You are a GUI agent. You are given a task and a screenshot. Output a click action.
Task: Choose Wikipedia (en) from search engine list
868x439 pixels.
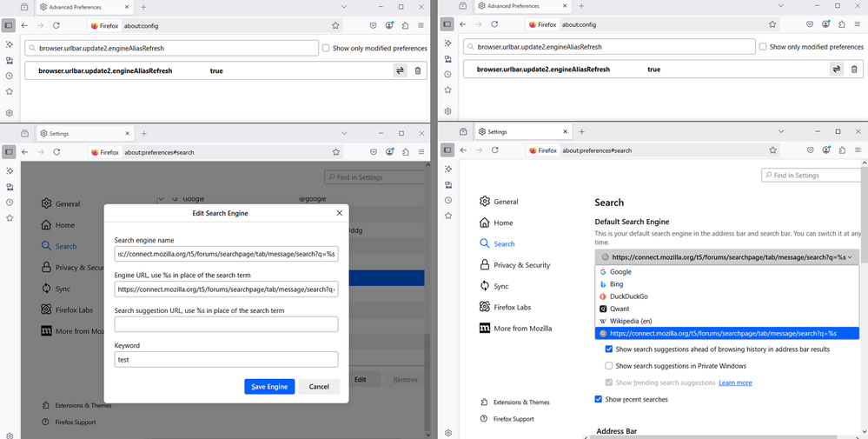point(727,321)
